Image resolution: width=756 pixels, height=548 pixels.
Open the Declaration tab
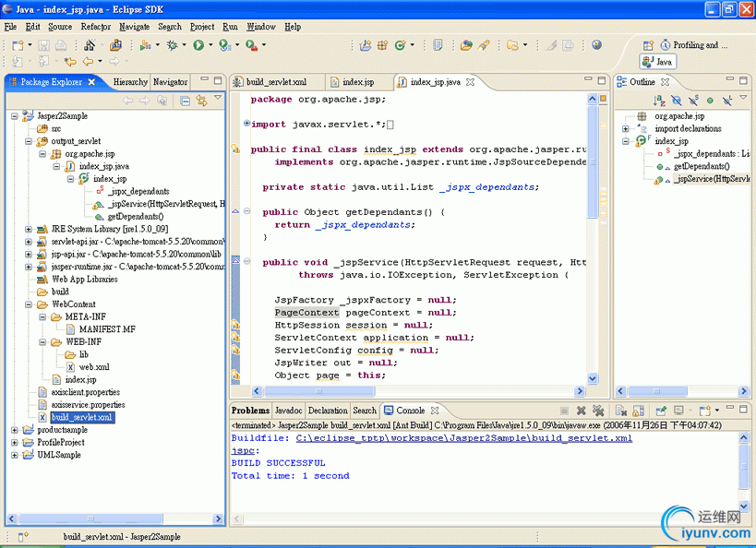tap(328, 411)
